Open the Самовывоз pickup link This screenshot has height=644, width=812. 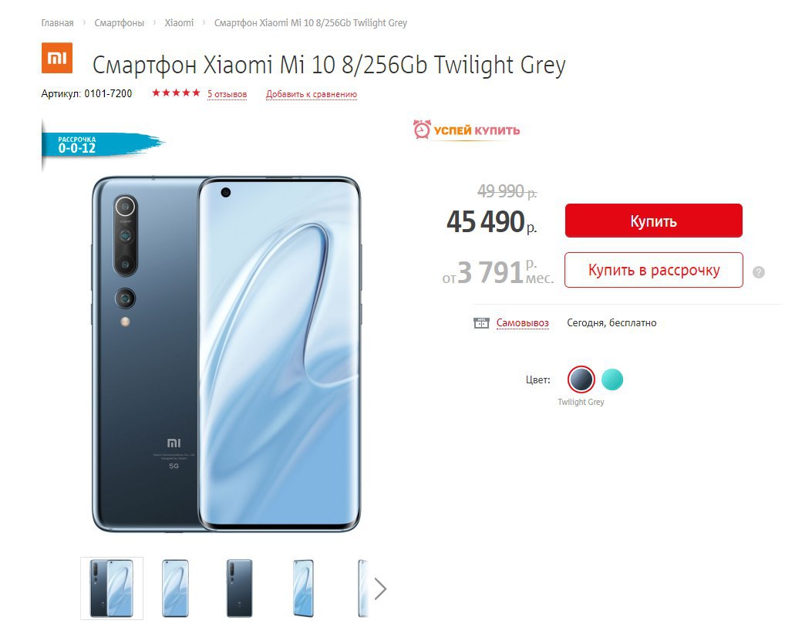pos(523,323)
